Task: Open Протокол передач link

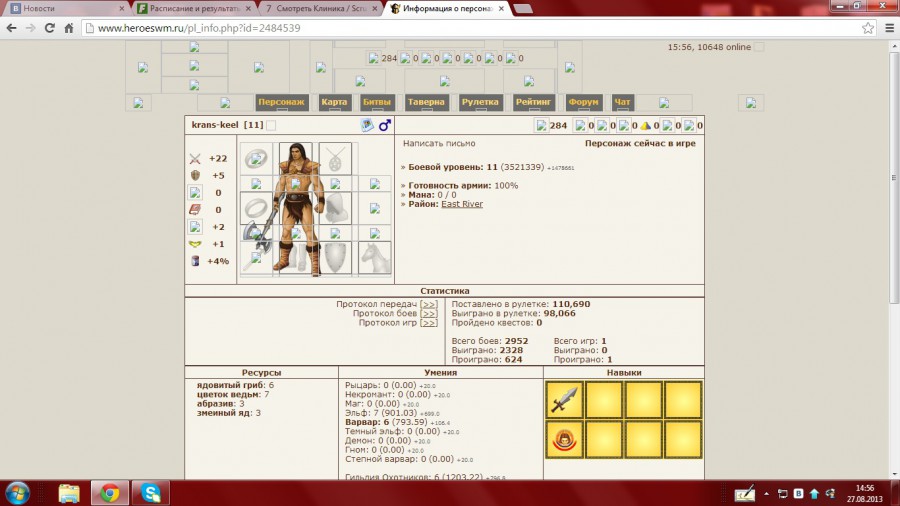Action: (x=429, y=304)
